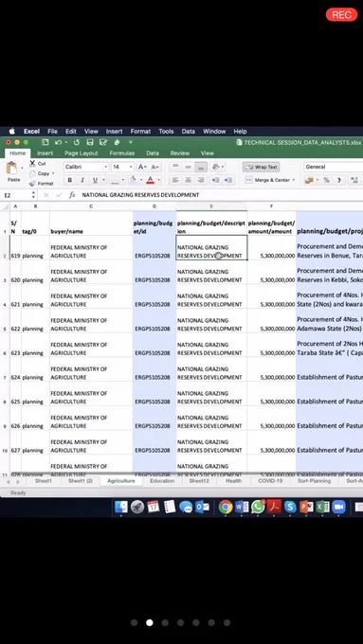This screenshot has height=644, width=363.
Task: Toggle middle vertical alignment
Action: pyautogui.click(x=189, y=167)
